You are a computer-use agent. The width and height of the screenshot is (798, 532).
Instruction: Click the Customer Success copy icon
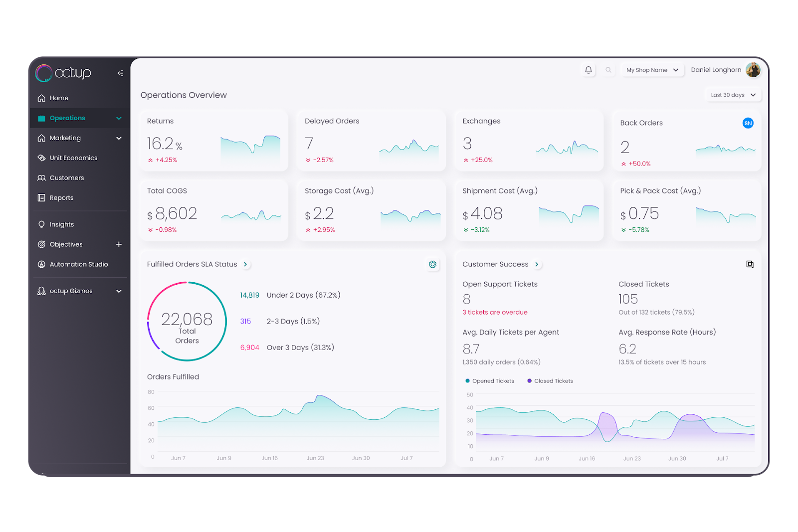pyautogui.click(x=750, y=264)
